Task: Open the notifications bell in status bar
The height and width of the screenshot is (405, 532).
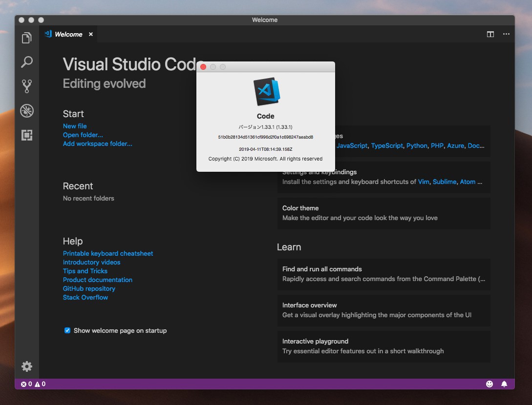Action: click(x=504, y=384)
